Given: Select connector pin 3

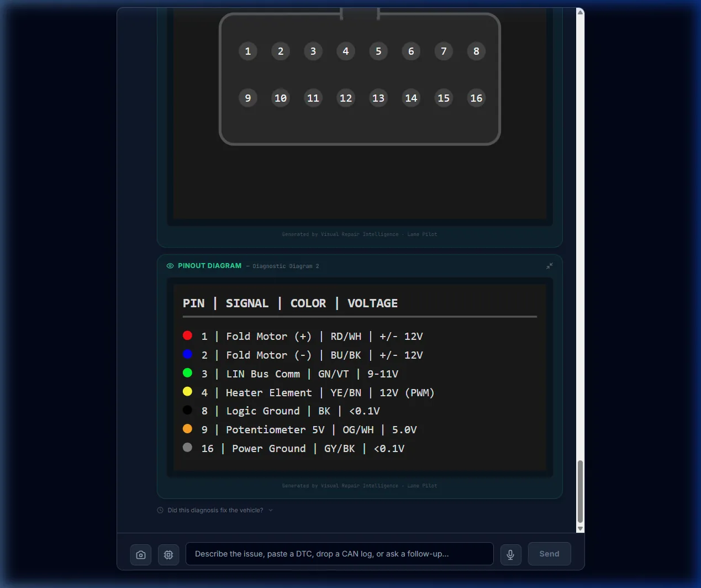Looking at the screenshot, I should (313, 51).
